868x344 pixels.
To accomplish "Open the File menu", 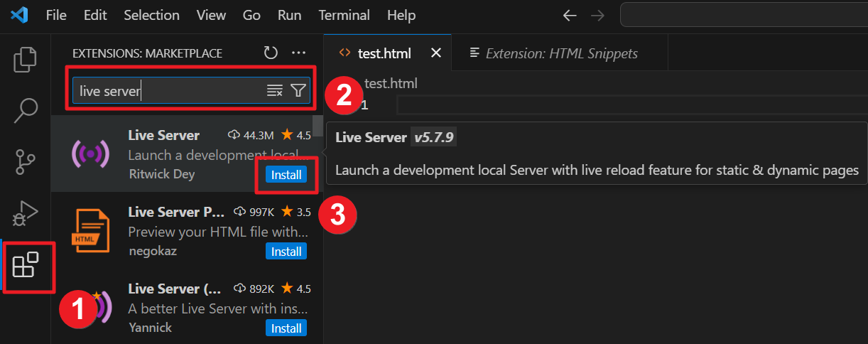I will 56,15.
